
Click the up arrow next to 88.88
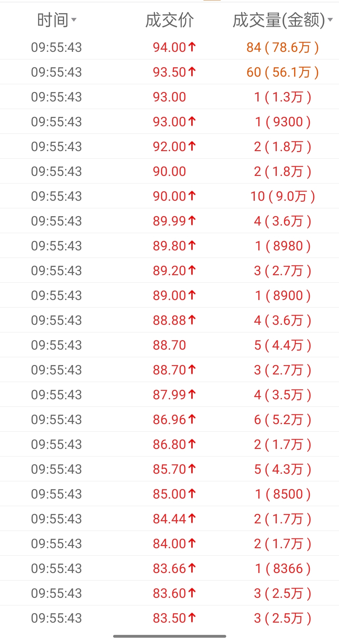click(x=192, y=320)
